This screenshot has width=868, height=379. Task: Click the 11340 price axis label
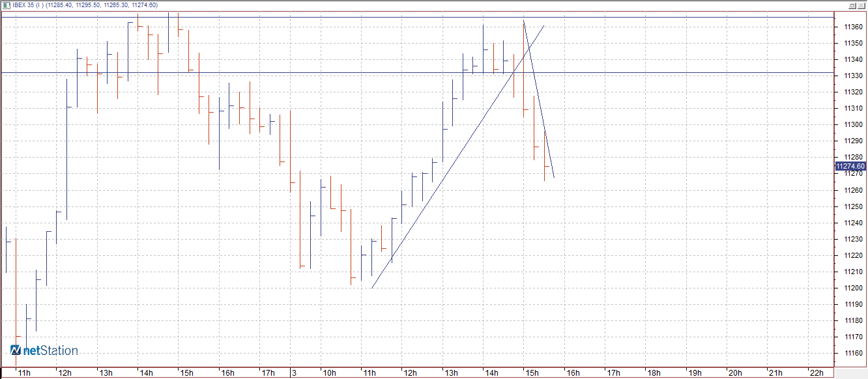pyautogui.click(x=854, y=59)
